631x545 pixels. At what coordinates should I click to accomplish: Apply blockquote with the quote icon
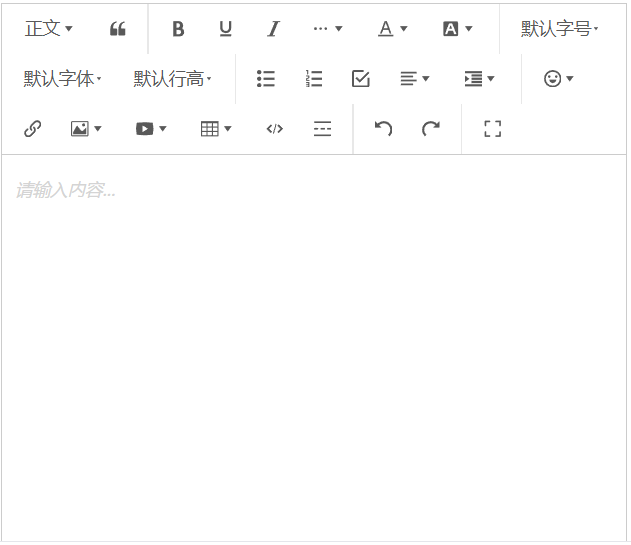point(118,29)
